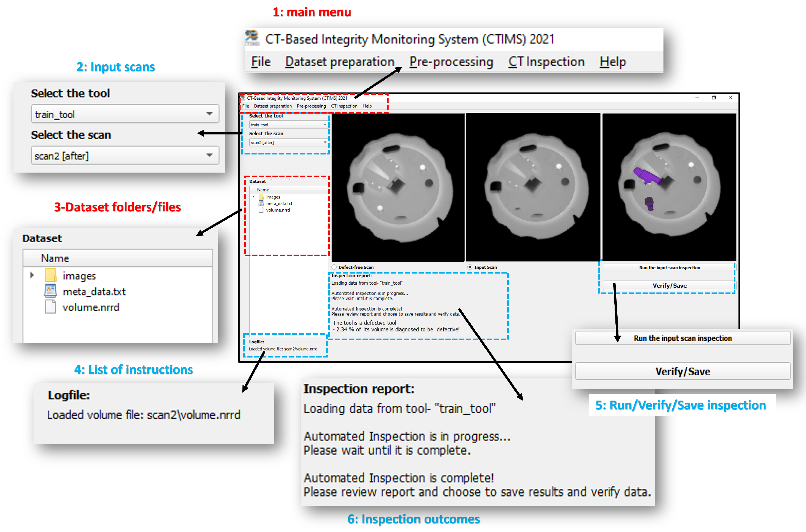The height and width of the screenshot is (532, 806).
Task: Click the small meta_data.txt icon inside app window
Action: click(261, 203)
